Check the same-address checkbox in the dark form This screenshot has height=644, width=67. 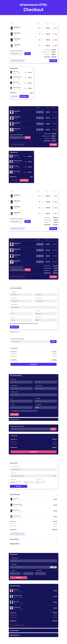[x=10, y=411]
